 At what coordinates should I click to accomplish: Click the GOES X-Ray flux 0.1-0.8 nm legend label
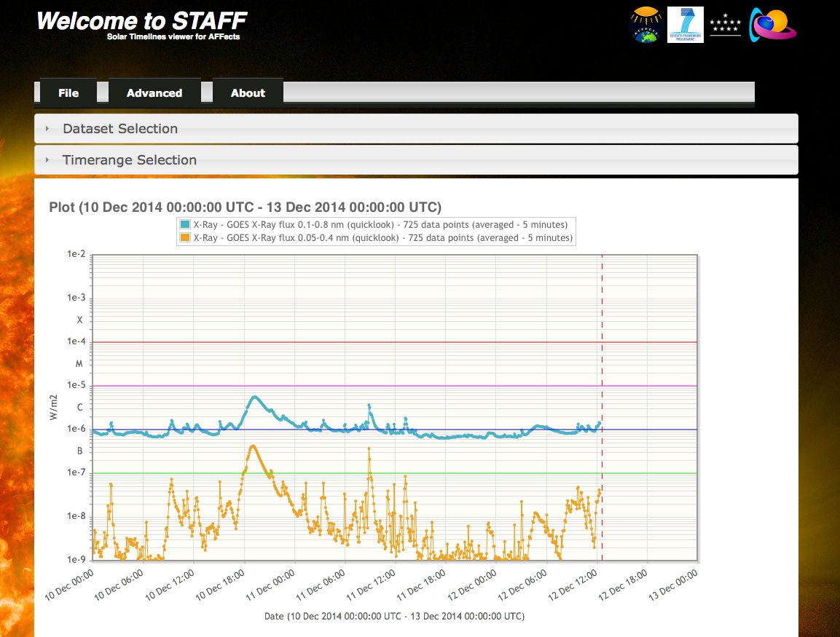pos(380,225)
